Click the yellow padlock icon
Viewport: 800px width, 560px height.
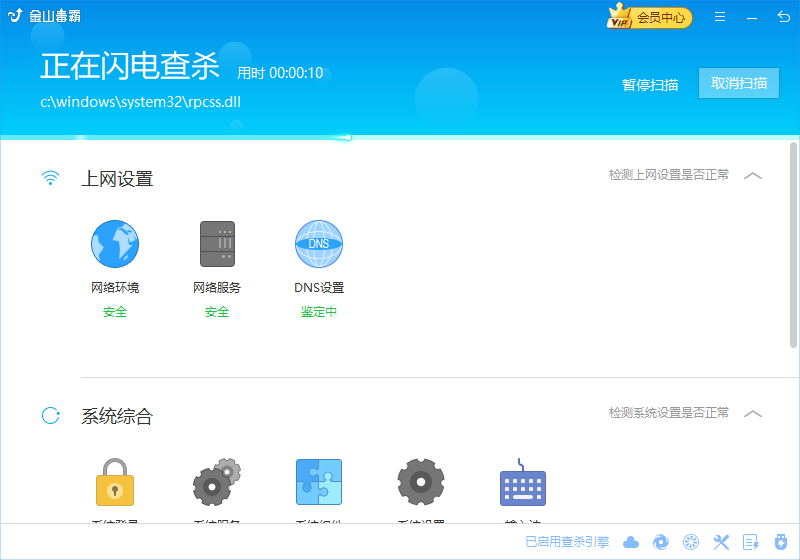pyautogui.click(x=115, y=482)
